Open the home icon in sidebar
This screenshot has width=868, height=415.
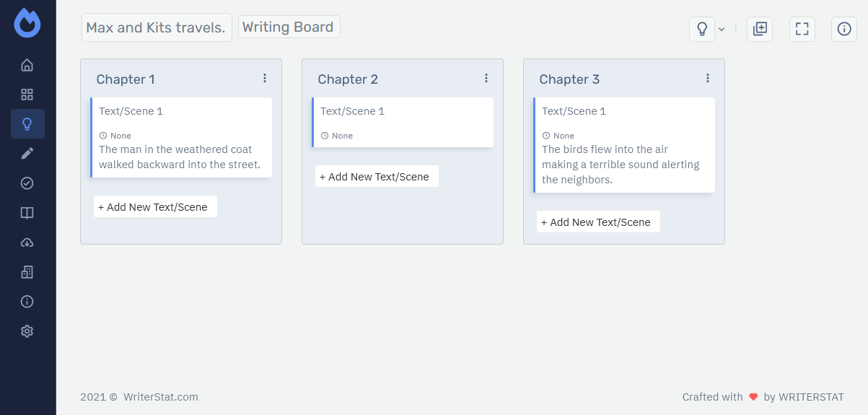(x=27, y=65)
